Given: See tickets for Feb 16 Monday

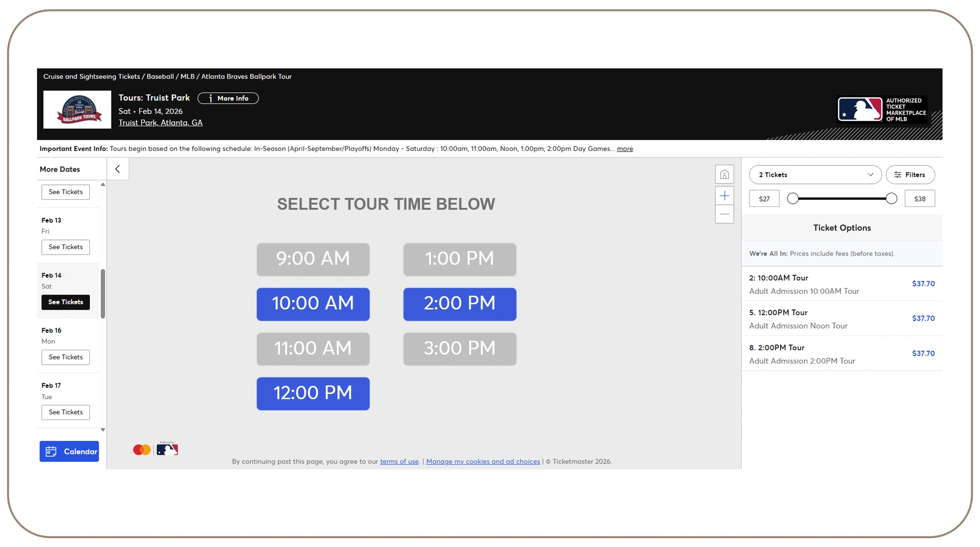Looking at the screenshot, I should pos(66,357).
